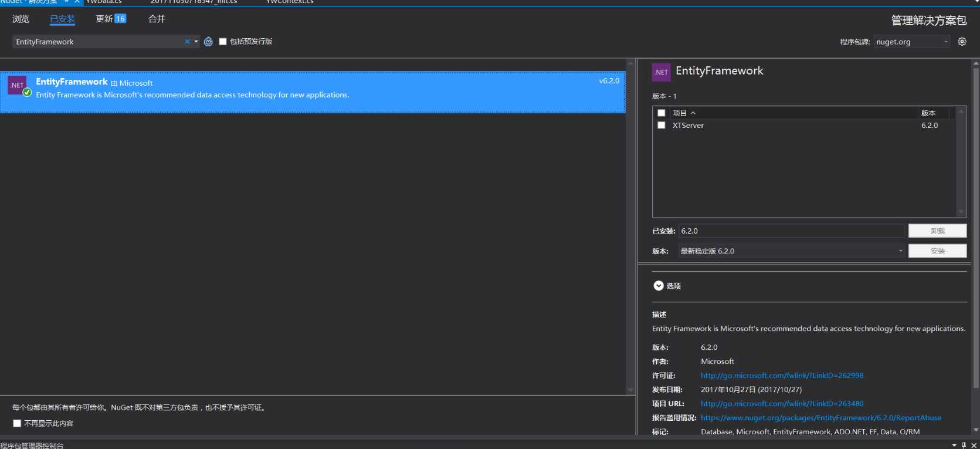Image resolution: width=980 pixels, height=449 pixels.
Task: Click the 程序包管理器控制台 panel title
Action: tap(32, 445)
